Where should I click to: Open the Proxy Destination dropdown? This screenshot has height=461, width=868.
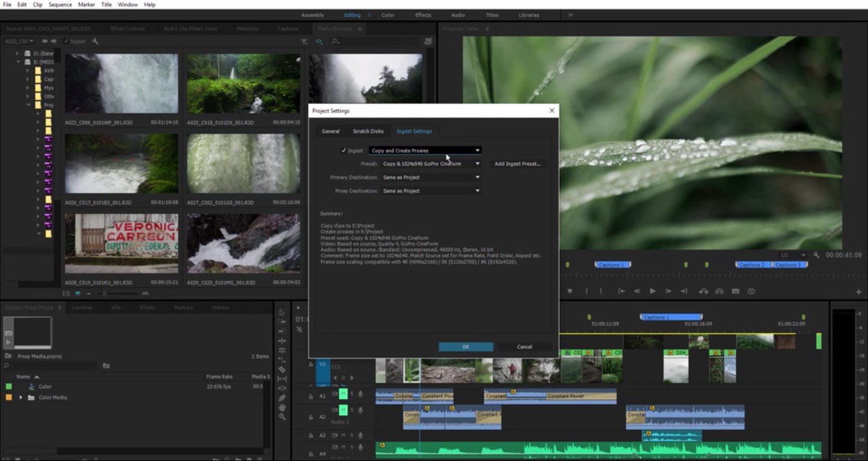[x=431, y=191]
